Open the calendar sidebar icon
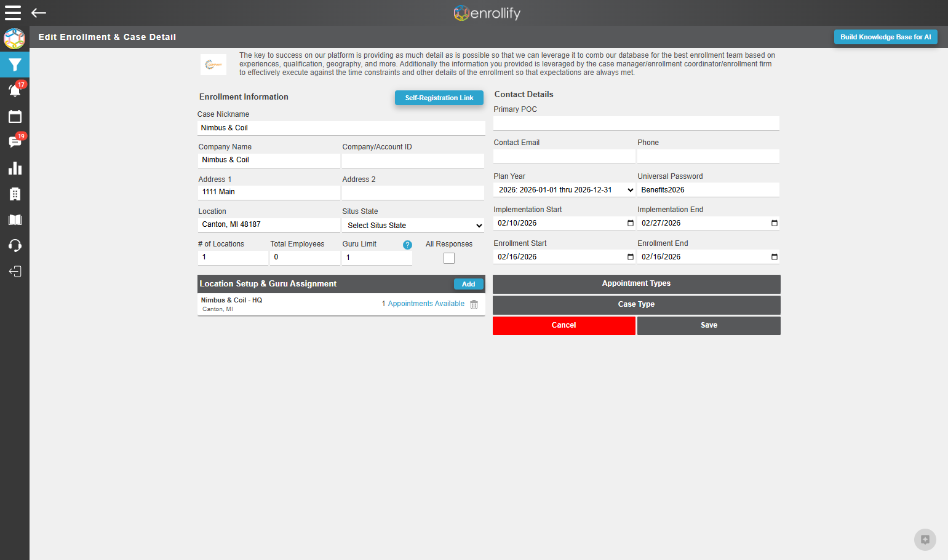Image resolution: width=948 pixels, height=560 pixels. point(15,116)
